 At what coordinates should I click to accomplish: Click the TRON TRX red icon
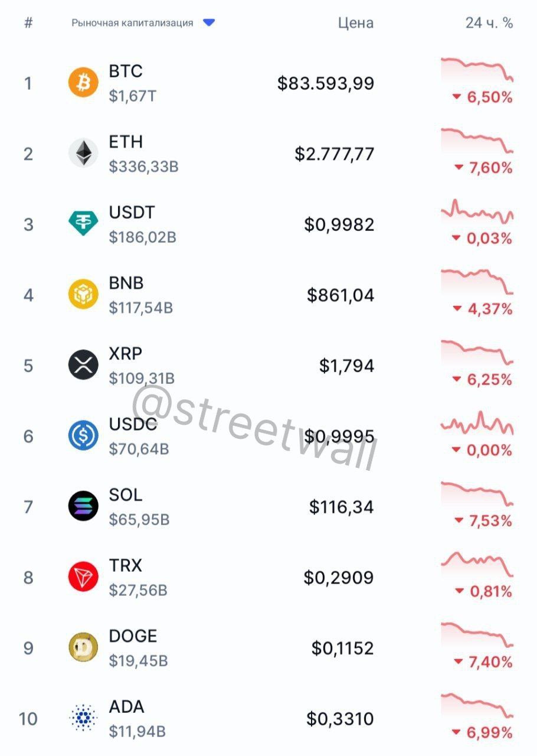(83, 577)
